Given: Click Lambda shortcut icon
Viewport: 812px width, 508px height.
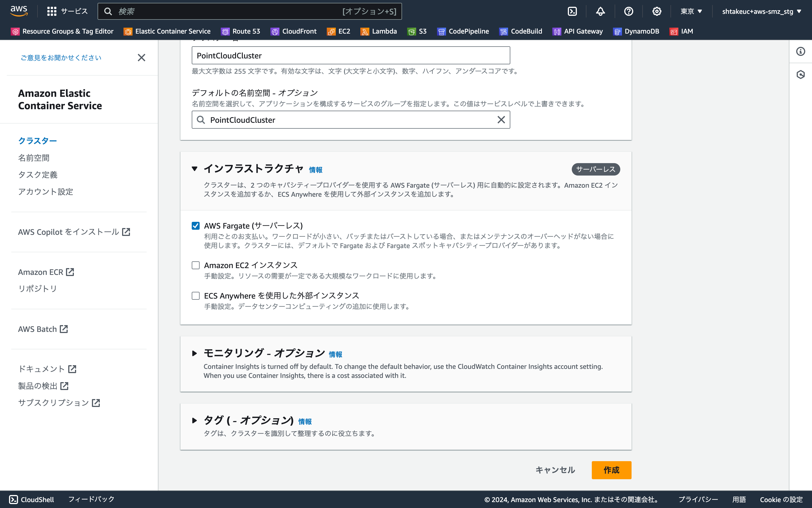Looking at the screenshot, I should 365,32.
